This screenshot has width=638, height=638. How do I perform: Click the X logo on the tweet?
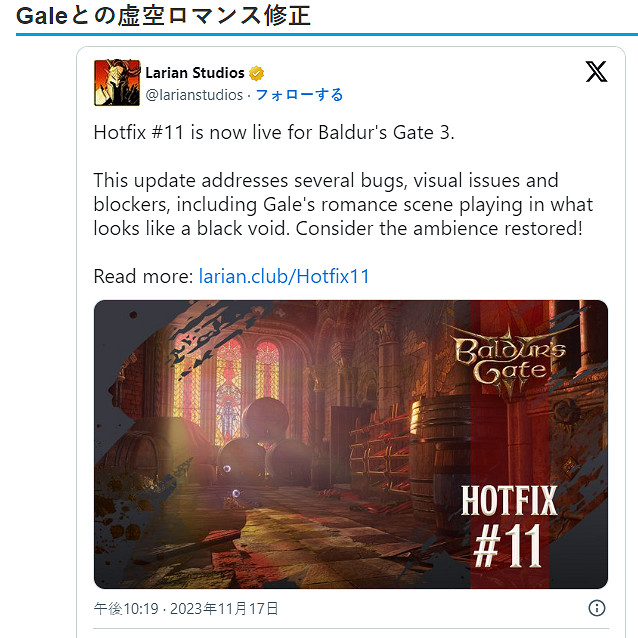point(596,72)
